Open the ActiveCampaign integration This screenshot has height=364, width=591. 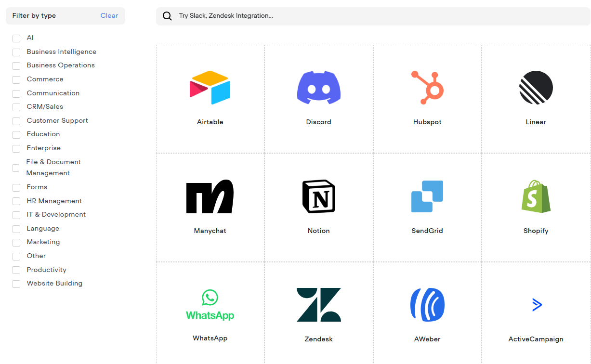(536, 304)
